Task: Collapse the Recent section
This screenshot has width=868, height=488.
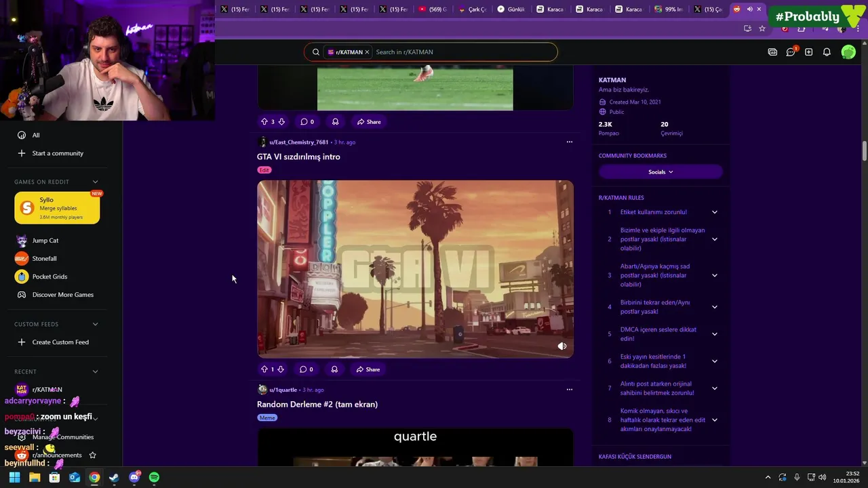Action: pyautogui.click(x=95, y=371)
